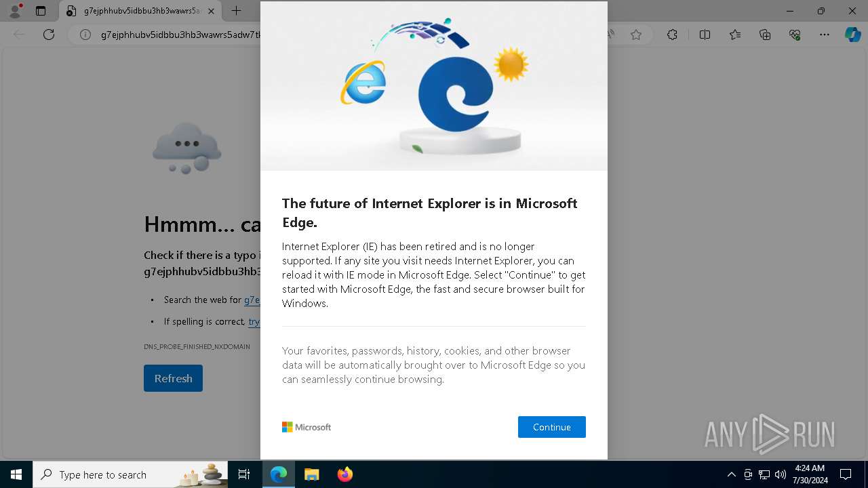Reload page with toolbar refresh icon

click(49, 35)
